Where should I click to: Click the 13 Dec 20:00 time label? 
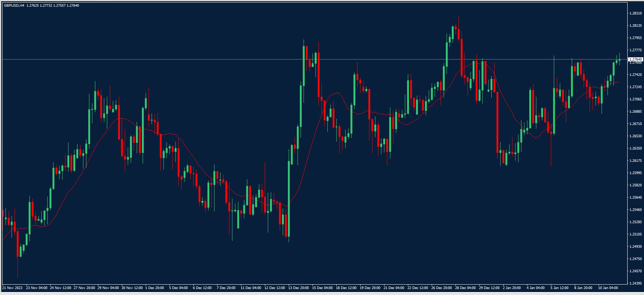click(x=299, y=288)
